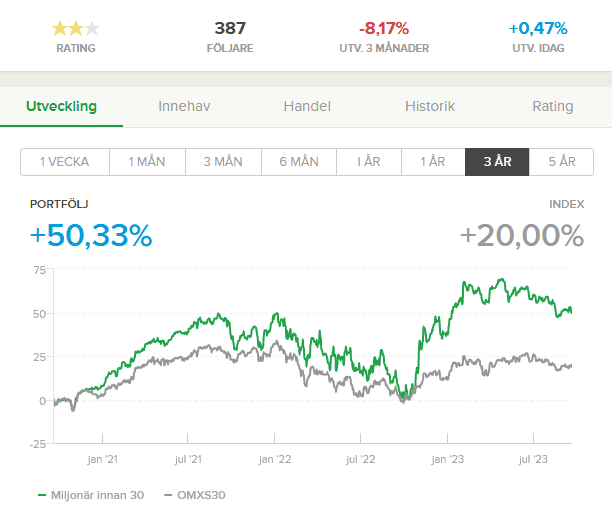Open the Historik tab

(430, 106)
